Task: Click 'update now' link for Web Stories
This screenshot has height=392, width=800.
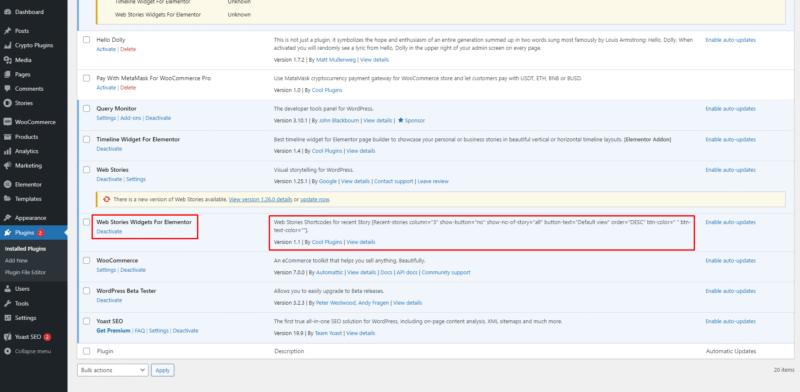Action: point(315,199)
